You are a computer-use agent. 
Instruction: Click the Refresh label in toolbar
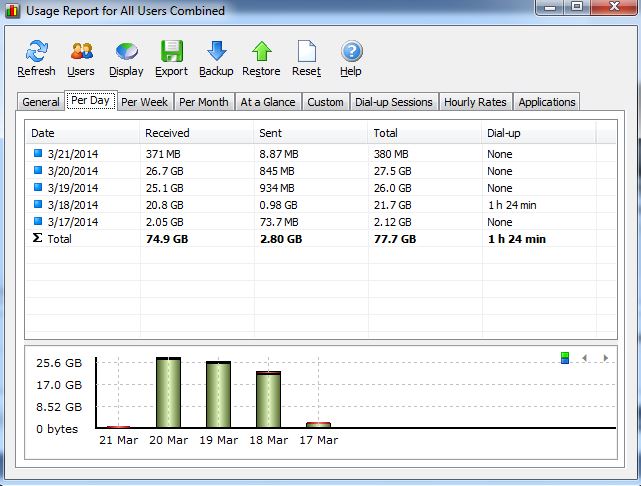click(36, 71)
